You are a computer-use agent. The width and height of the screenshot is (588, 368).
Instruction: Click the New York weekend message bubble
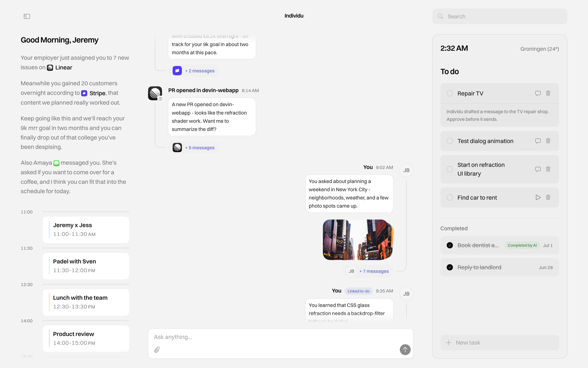(349, 194)
